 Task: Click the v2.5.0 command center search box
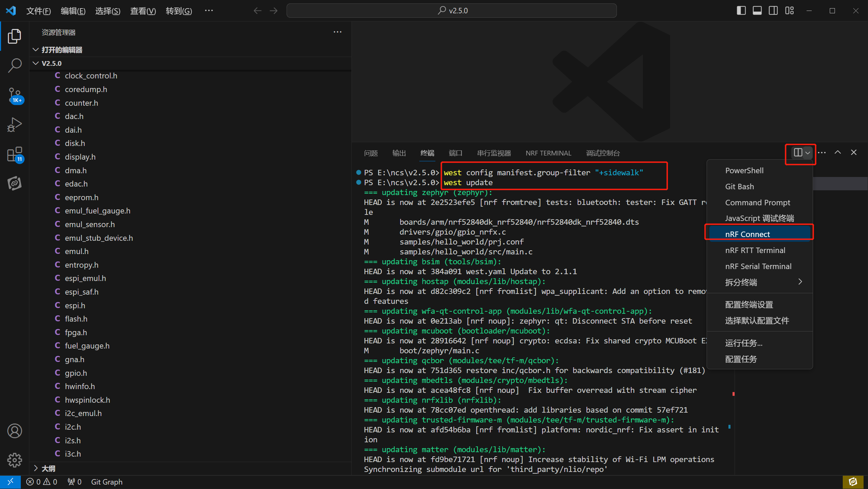pyautogui.click(x=451, y=11)
